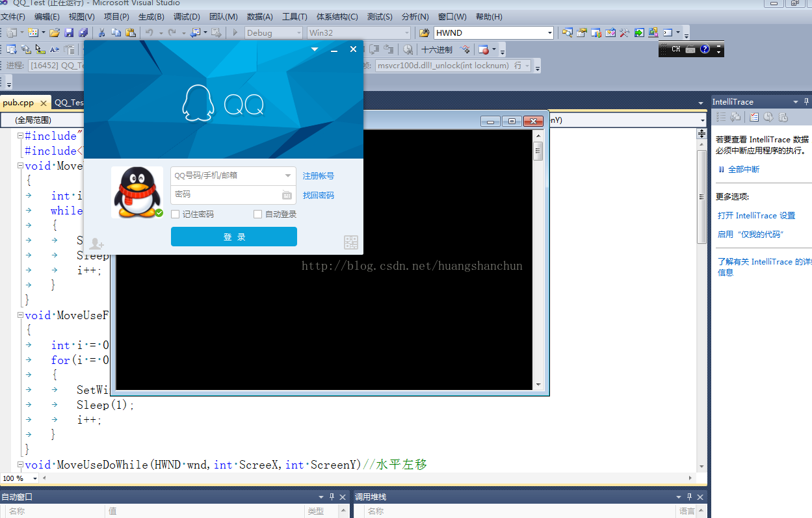The image size is (812, 518).
Task: Click 打开 IntelliTrace 设置 link
Action: click(756, 215)
